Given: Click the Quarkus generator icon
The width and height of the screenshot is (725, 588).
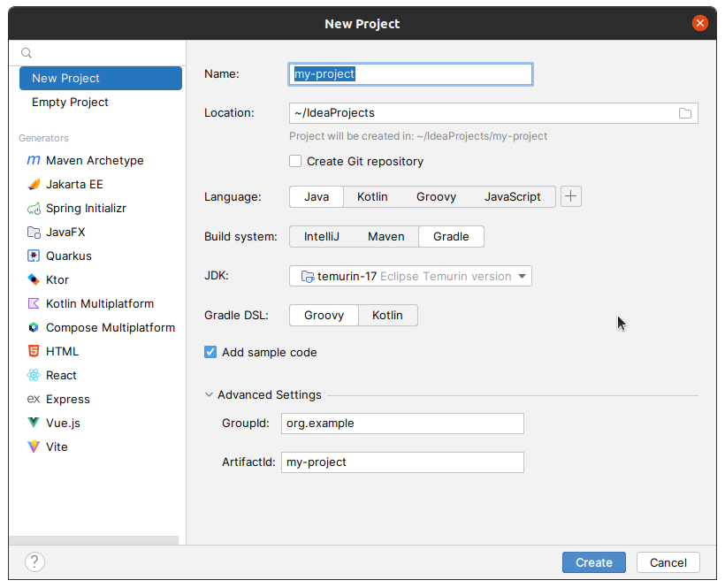Looking at the screenshot, I should 34,256.
